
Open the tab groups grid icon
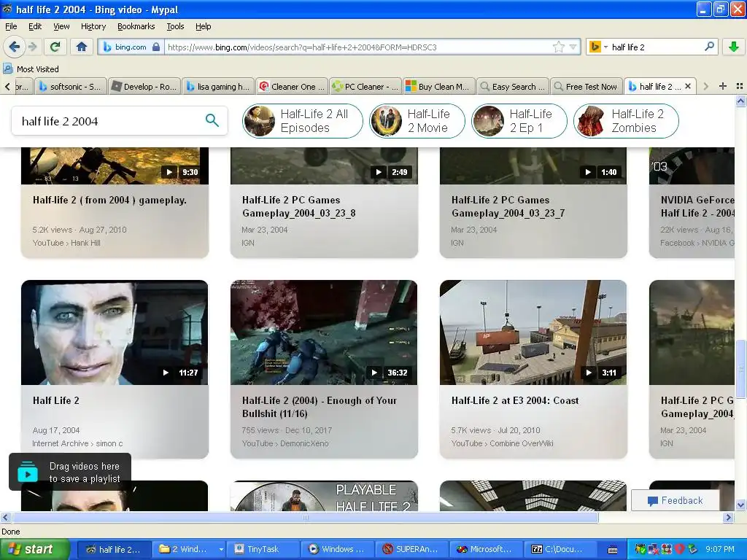740,86
